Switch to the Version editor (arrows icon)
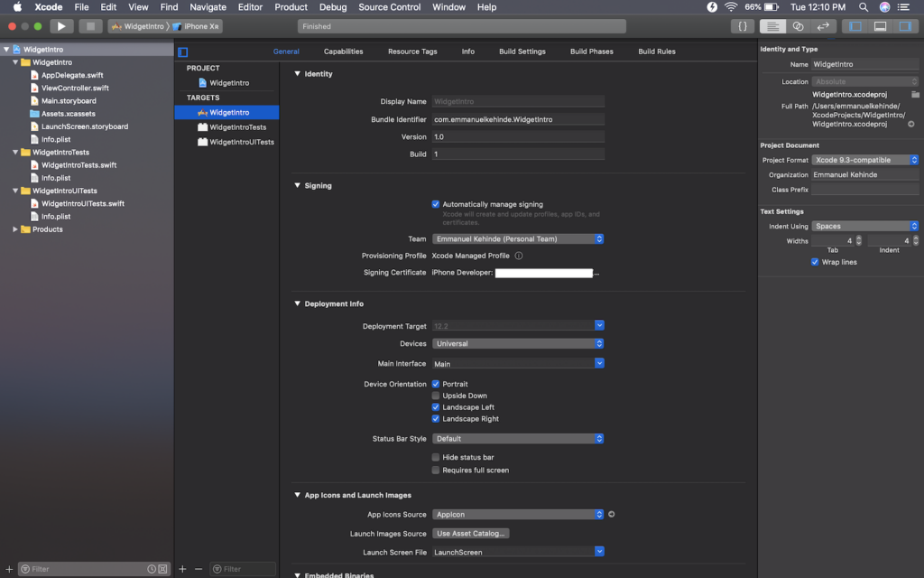The image size is (924, 578). coord(823,26)
